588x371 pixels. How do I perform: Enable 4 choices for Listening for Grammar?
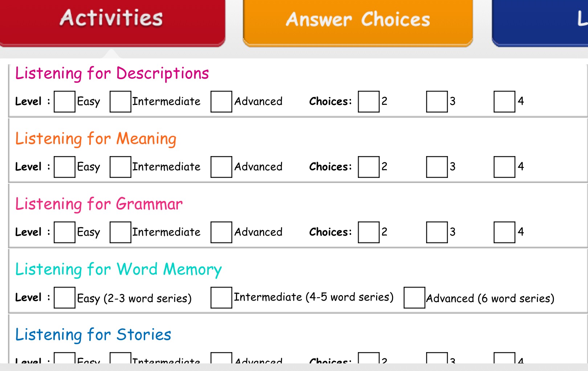click(x=505, y=232)
